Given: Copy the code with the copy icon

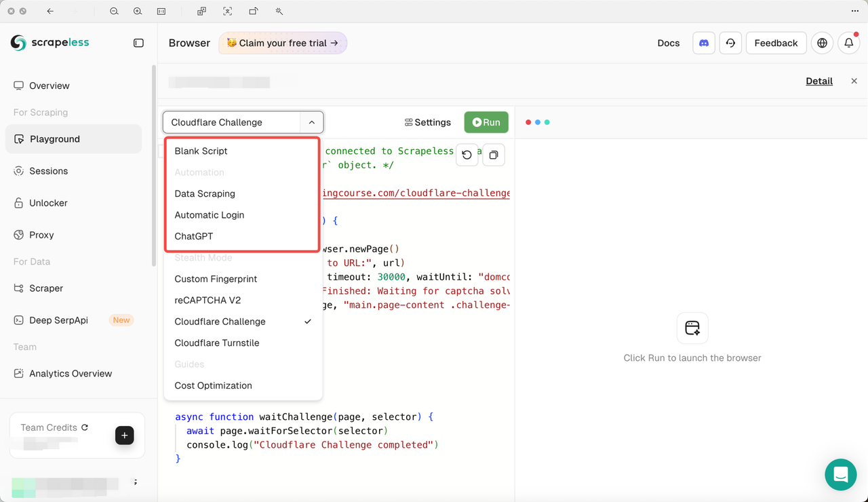Looking at the screenshot, I should [x=494, y=155].
